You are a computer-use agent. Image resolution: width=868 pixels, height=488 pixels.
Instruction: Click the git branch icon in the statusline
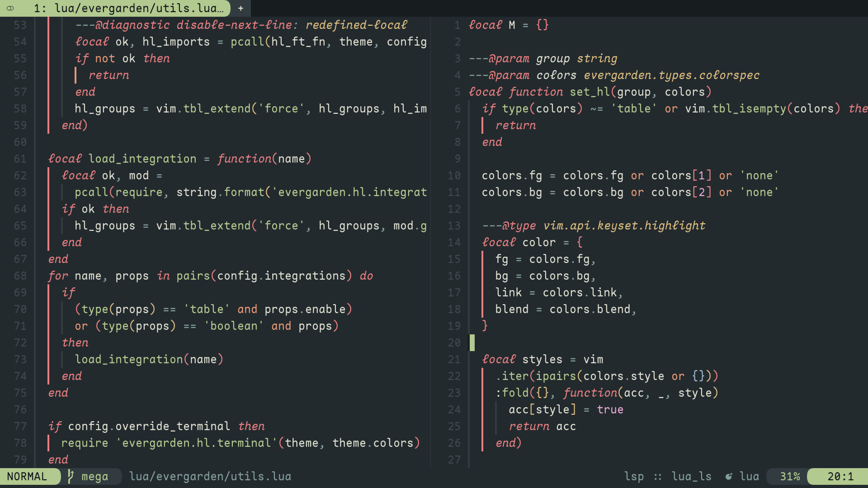point(71,476)
